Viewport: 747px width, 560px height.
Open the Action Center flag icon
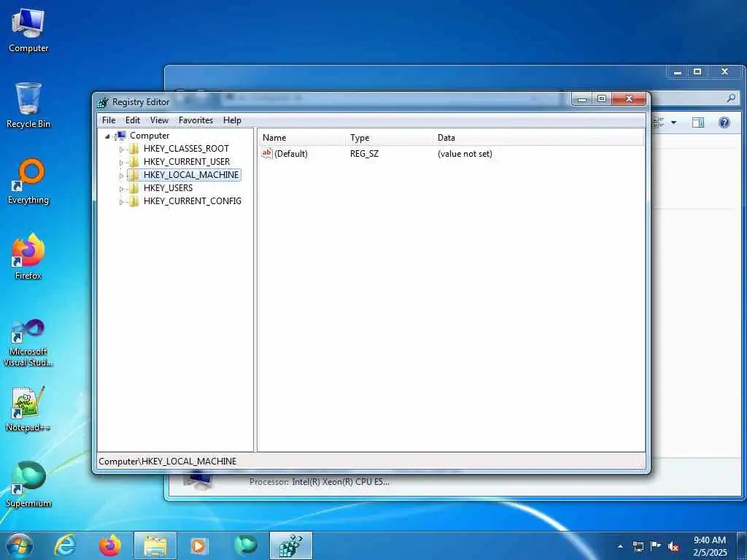tap(656, 546)
